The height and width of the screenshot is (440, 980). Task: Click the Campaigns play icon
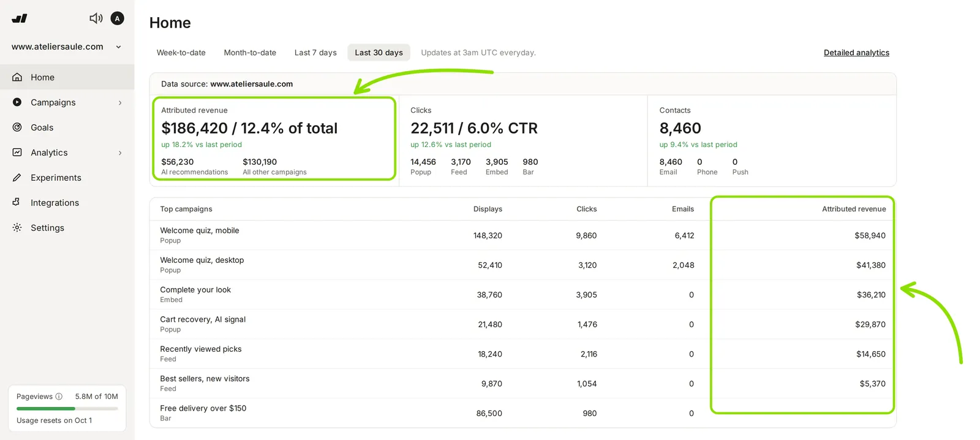[17, 102]
